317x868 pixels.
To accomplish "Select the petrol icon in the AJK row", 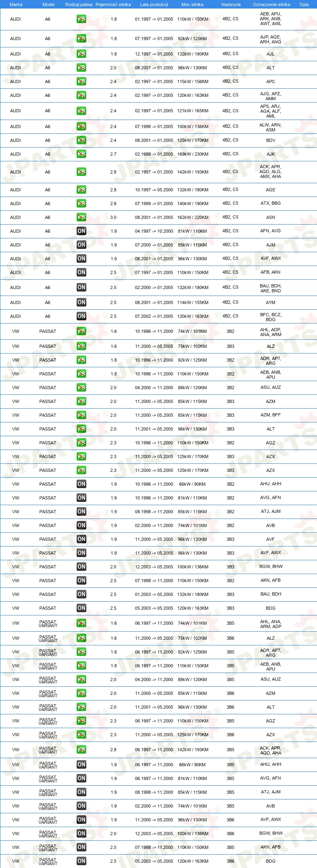I will [81, 154].
